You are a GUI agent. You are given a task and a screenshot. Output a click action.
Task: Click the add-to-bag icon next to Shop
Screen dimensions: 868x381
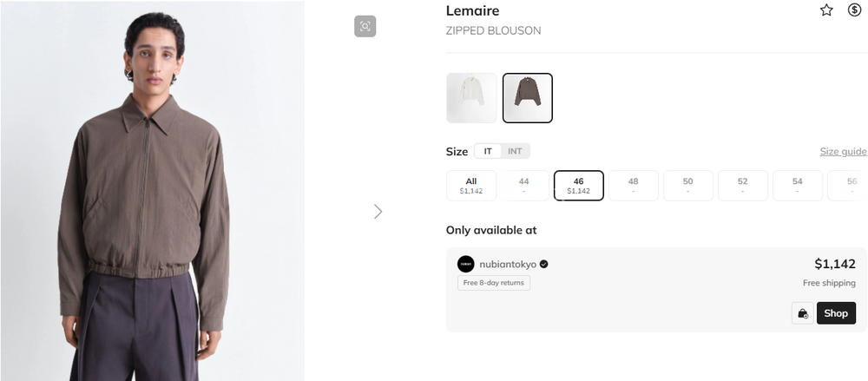[x=803, y=313]
